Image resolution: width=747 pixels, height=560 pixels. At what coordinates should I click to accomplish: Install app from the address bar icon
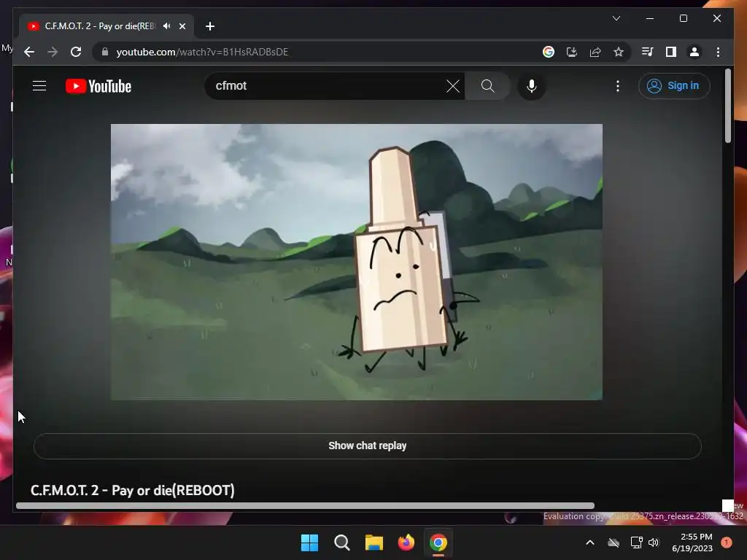click(x=572, y=52)
